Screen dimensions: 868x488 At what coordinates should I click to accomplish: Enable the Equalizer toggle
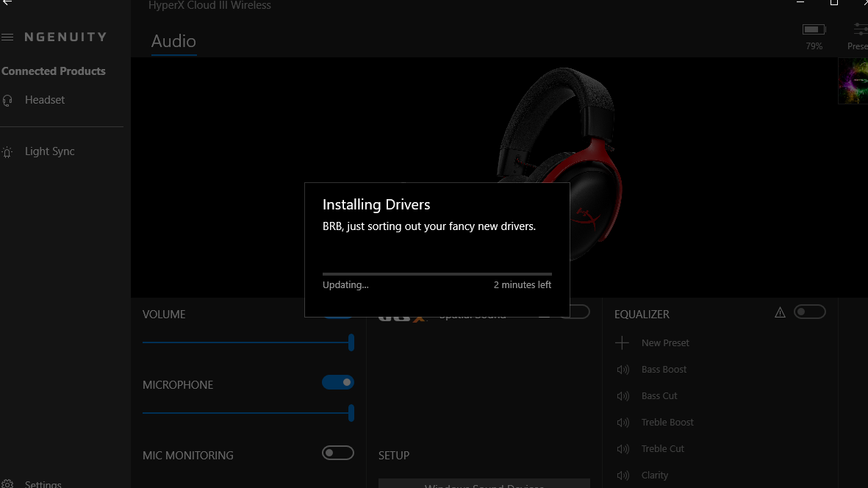pyautogui.click(x=810, y=312)
